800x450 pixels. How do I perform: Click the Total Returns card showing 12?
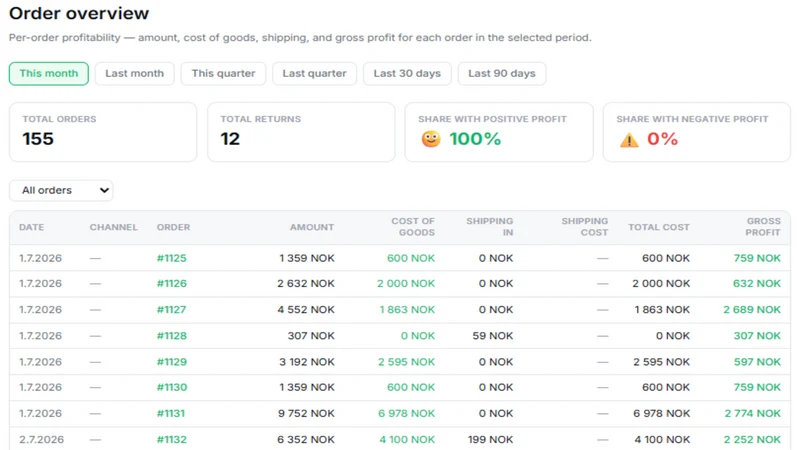tap(301, 132)
